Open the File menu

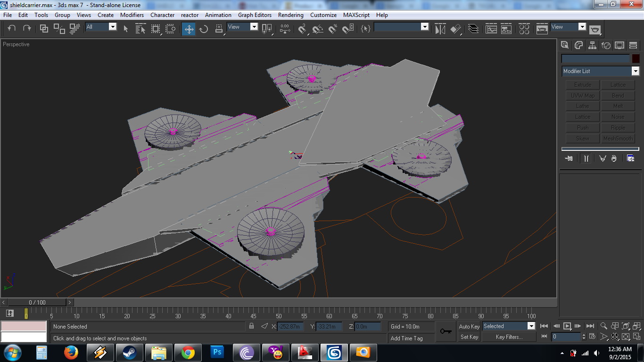8,15
